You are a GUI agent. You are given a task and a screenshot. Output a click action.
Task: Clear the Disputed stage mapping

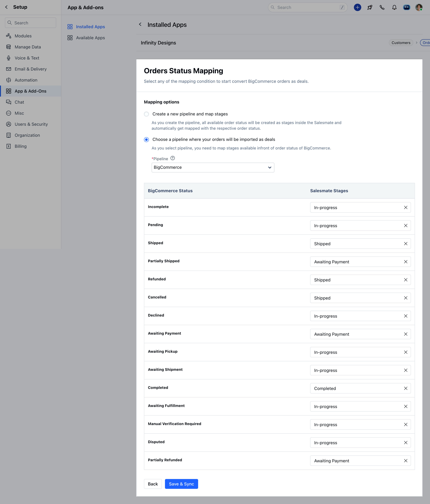[406, 443]
